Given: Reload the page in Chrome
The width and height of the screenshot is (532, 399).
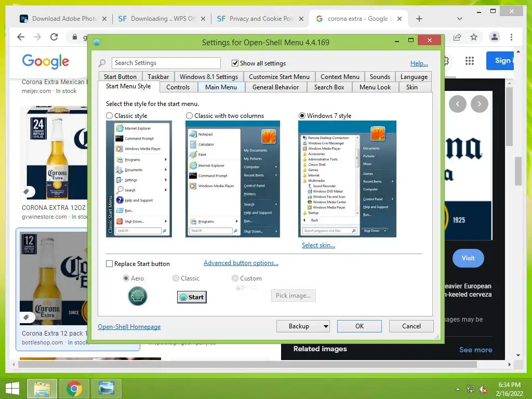Looking at the screenshot, I should pyautogui.click(x=54, y=37).
